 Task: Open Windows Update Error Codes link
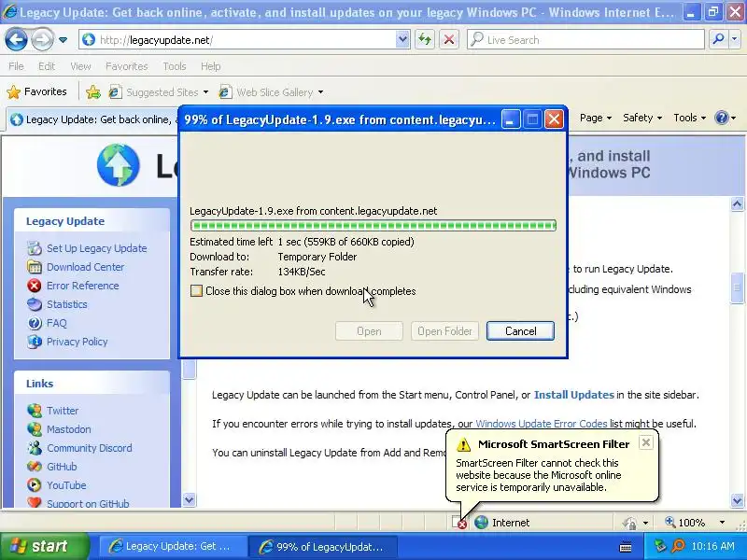542,424
